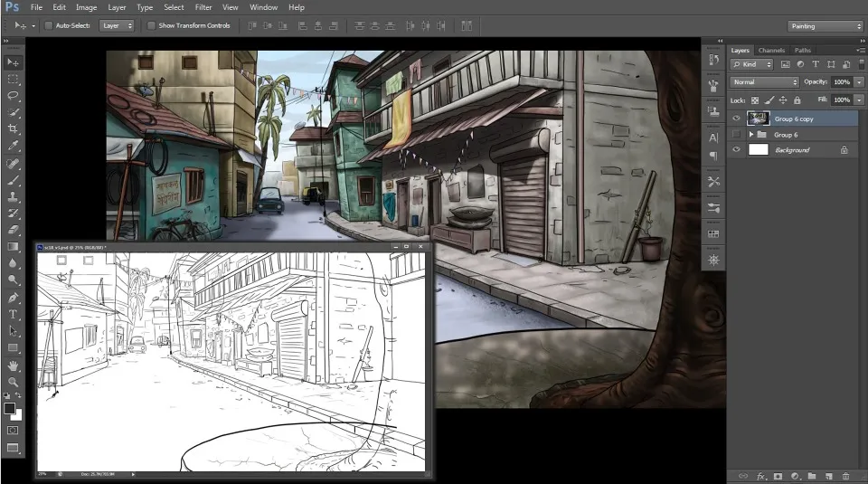Filter layers by adjustment layers
This screenshot has height=484, width=868.
click(800, 64)
